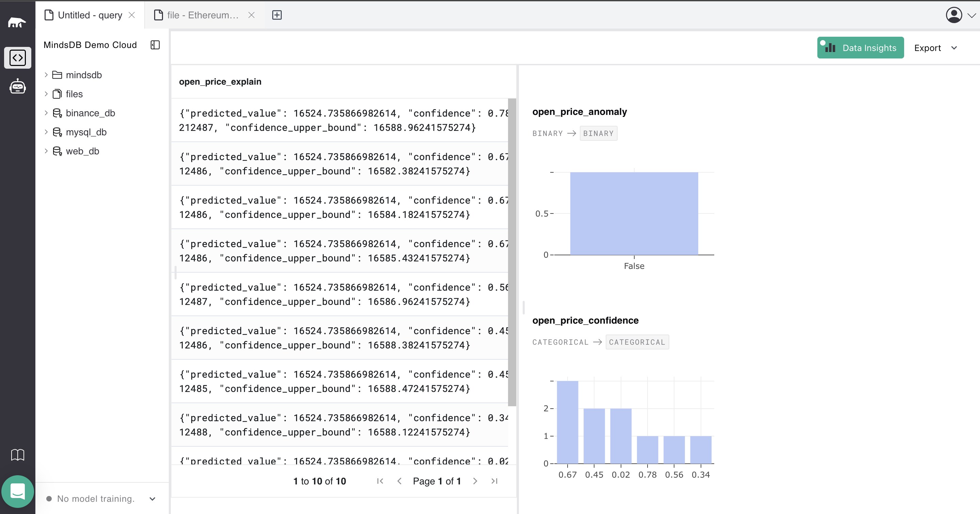Image resolution: width=980 pixels, height=514 pixels.
Task: Toggle the Data Insights panel
Action: pyautogui.click(x=860, y=48)
